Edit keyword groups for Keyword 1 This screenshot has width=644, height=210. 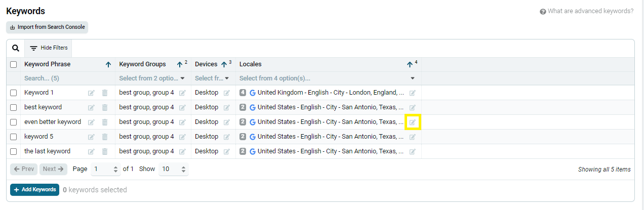182,93
